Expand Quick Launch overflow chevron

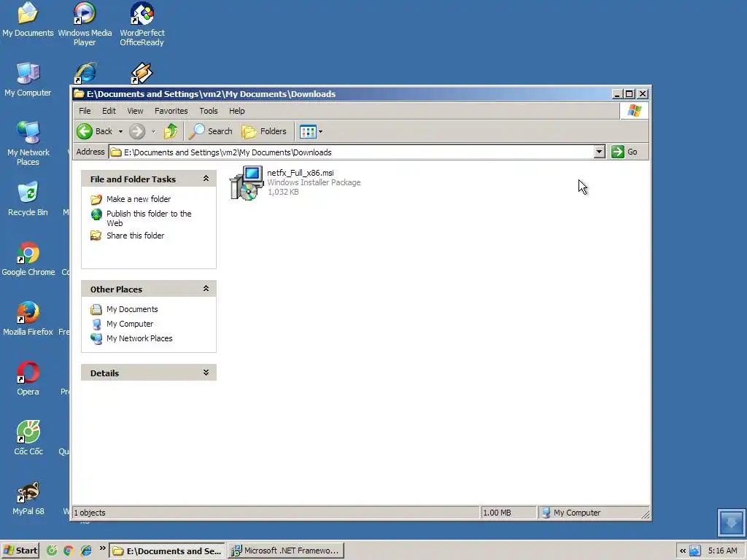[x=102, y=548]
